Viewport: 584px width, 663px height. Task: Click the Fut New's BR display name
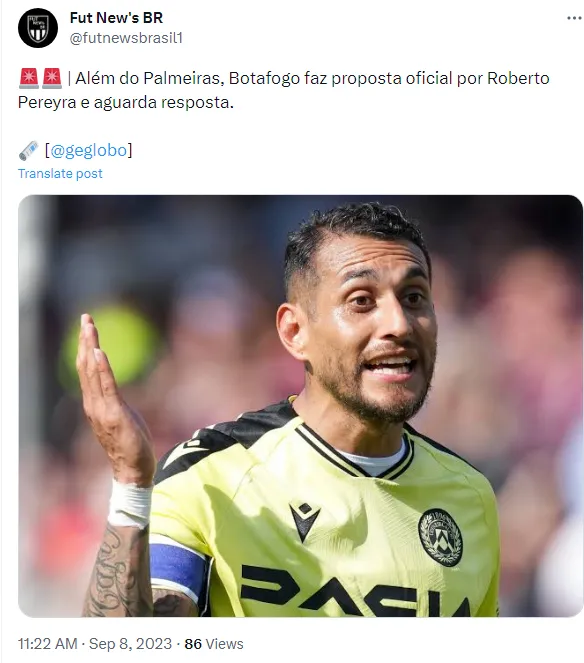point(116,18)
